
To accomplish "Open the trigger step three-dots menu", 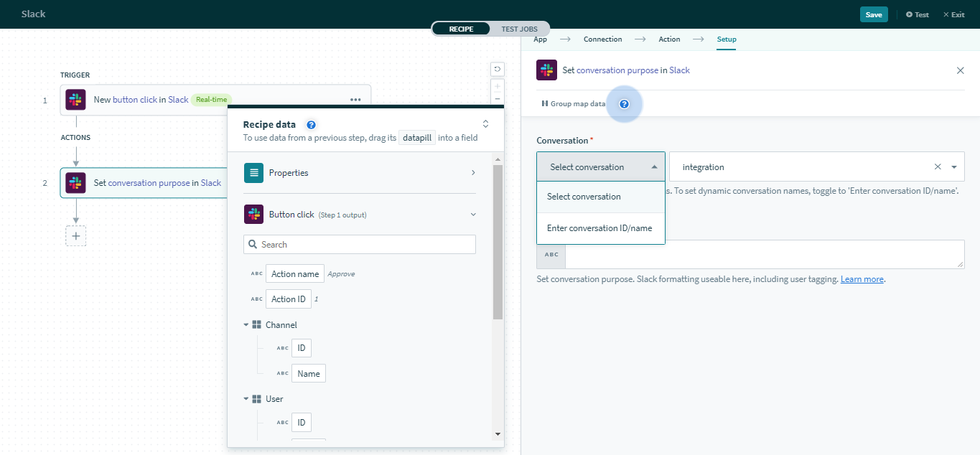I will (x=355, y=100).
